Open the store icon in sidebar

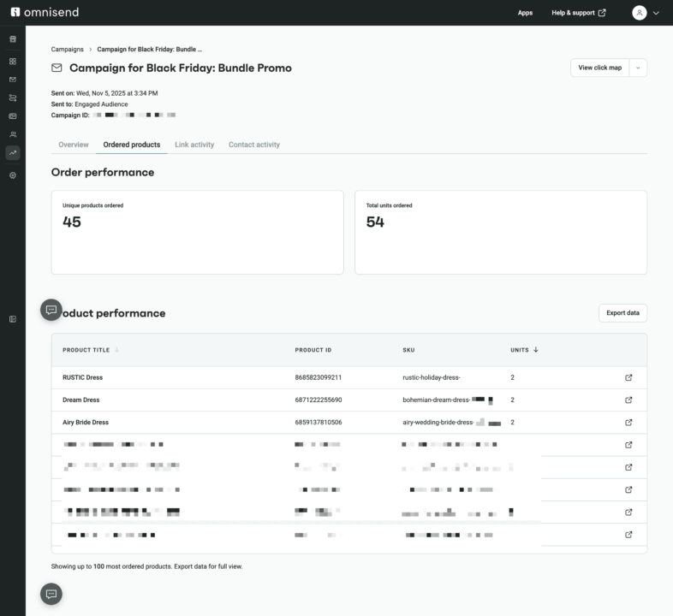coord(13,39)
